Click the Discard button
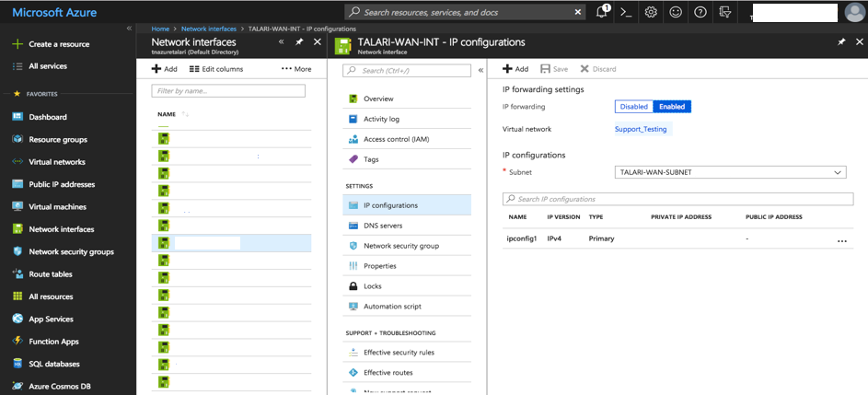The width and height of the screenshot is (868, 395). (x=598, y=69)
